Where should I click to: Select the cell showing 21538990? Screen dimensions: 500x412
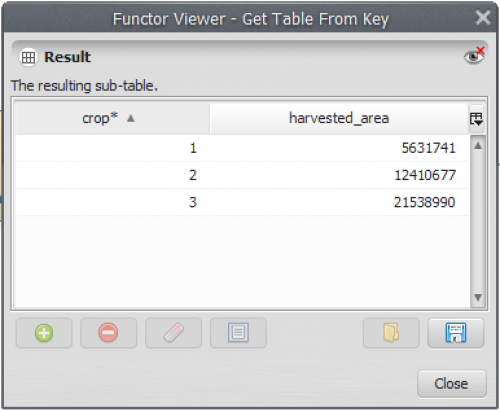(x=339, y=202)
